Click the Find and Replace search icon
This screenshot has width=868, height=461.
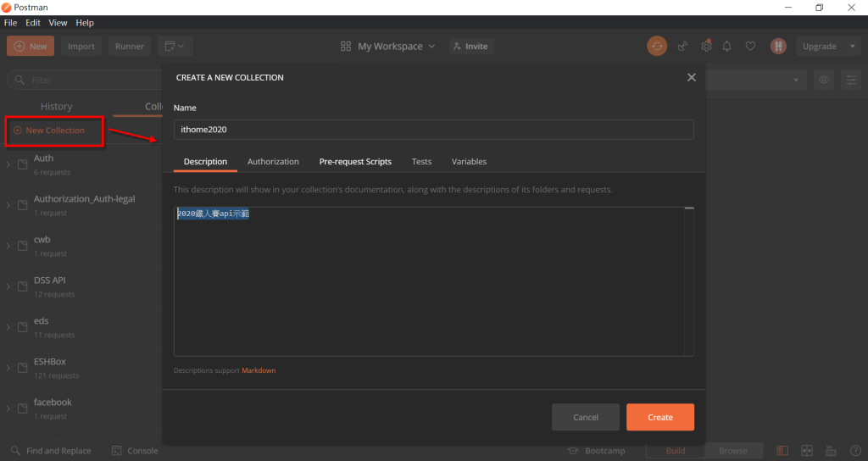pyautogui.click(x=15, y=451)
